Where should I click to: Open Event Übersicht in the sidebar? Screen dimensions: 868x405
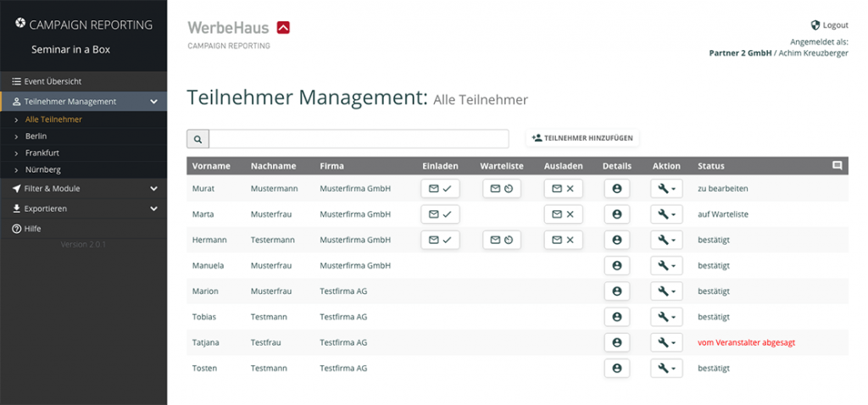point(84,81)
